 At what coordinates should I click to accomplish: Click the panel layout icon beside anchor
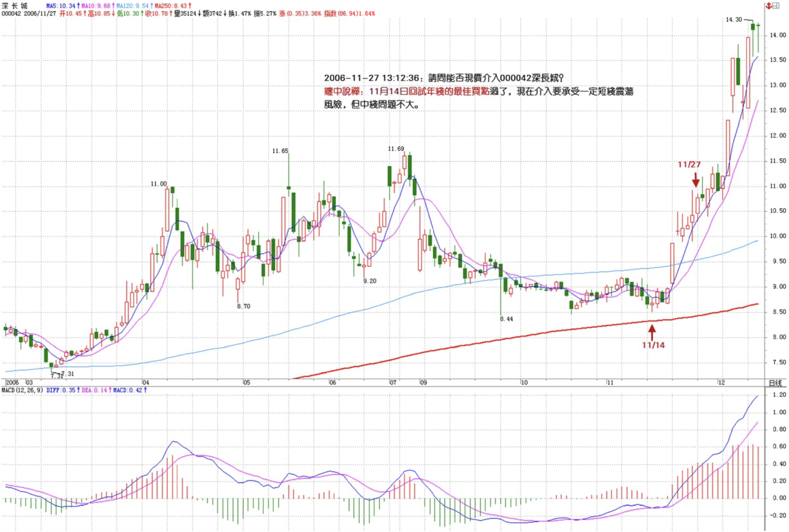coord(775,6)
